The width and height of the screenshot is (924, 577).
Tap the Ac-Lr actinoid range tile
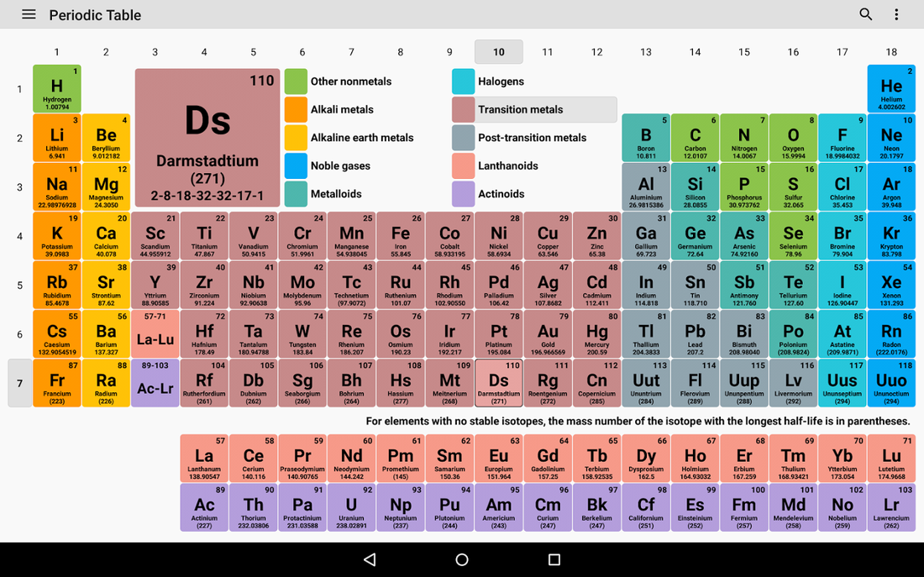(155, 383)
